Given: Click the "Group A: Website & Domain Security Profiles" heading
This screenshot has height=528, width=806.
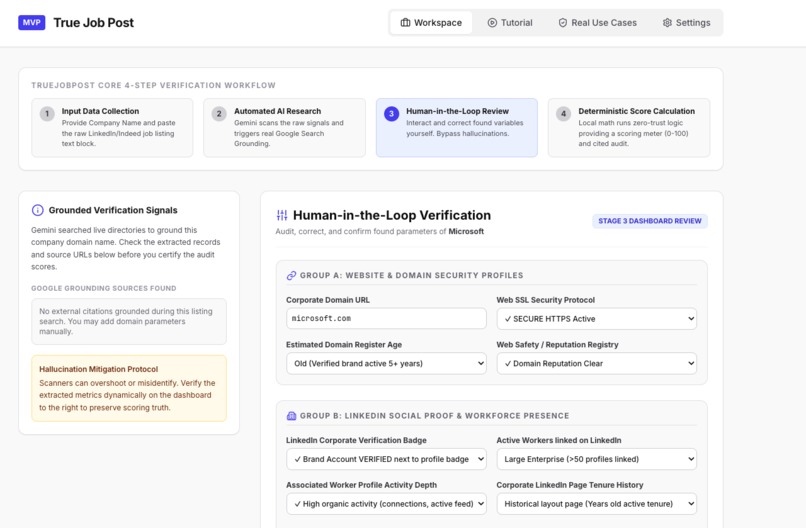Looking at the screenshot, I should 411,276.
